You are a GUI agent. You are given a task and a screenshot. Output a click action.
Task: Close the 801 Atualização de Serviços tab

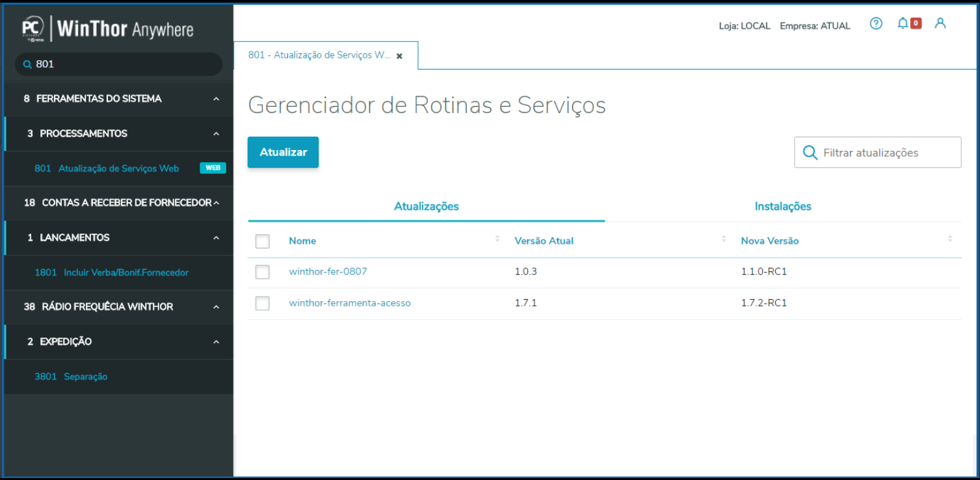pyautogui.click(x=399, y=56)
